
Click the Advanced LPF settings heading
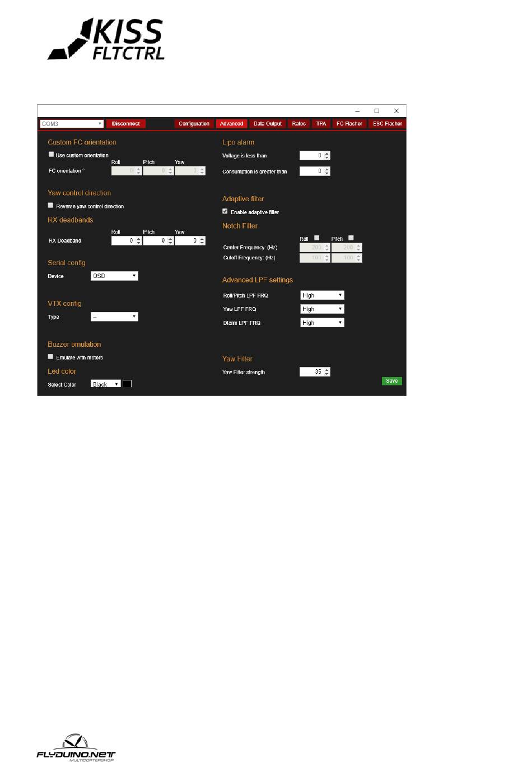[x=258, y=280]
